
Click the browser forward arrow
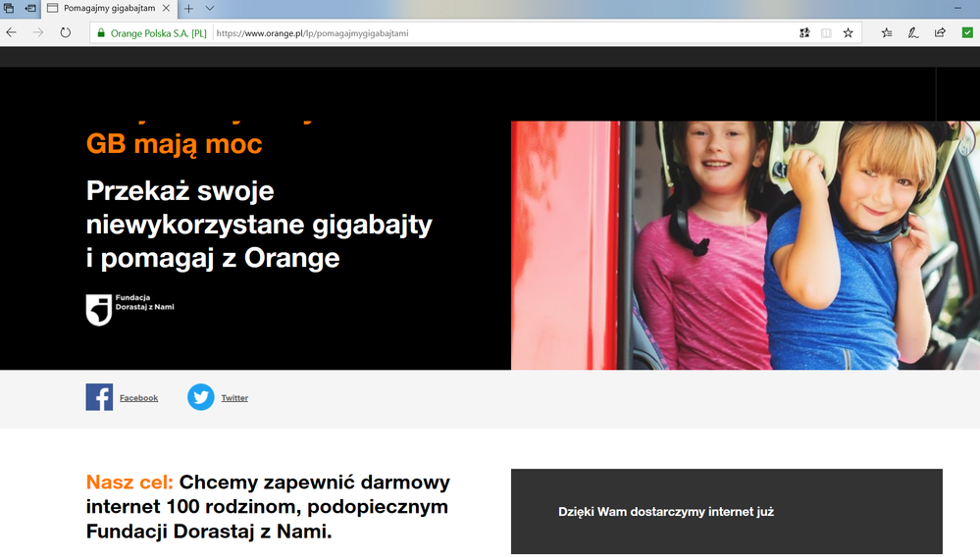pos(38,32)
